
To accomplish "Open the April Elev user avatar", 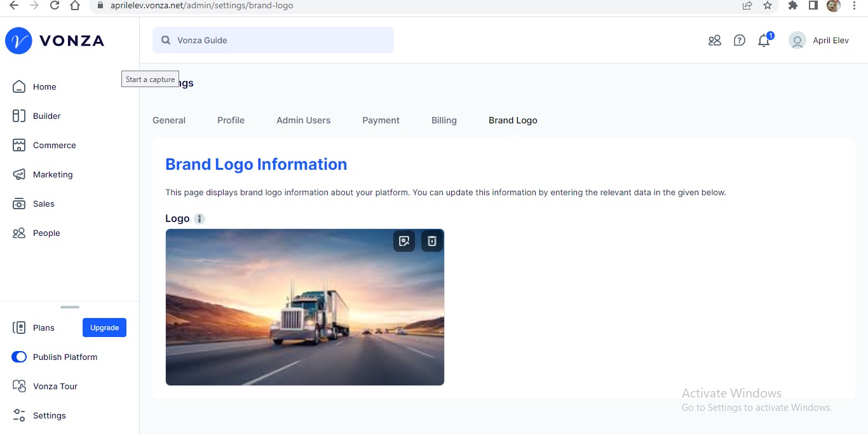I will pyautogui.click(x=797, y=41).
